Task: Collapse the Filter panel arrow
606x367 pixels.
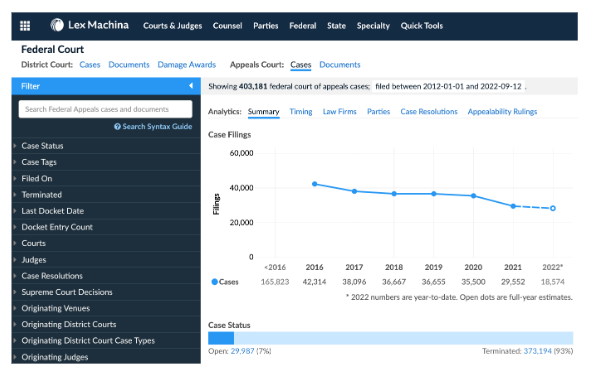Action: [x=191, y=86]
